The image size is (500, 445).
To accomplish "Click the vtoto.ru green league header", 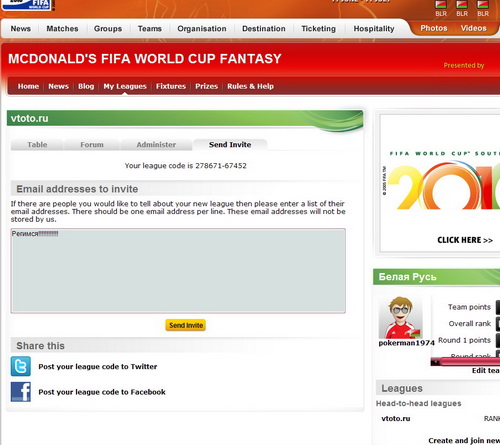I will [x=185, y=118].
